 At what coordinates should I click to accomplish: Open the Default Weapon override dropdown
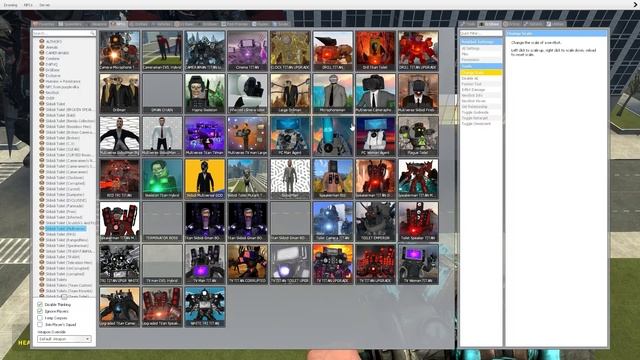coord(64,339)
